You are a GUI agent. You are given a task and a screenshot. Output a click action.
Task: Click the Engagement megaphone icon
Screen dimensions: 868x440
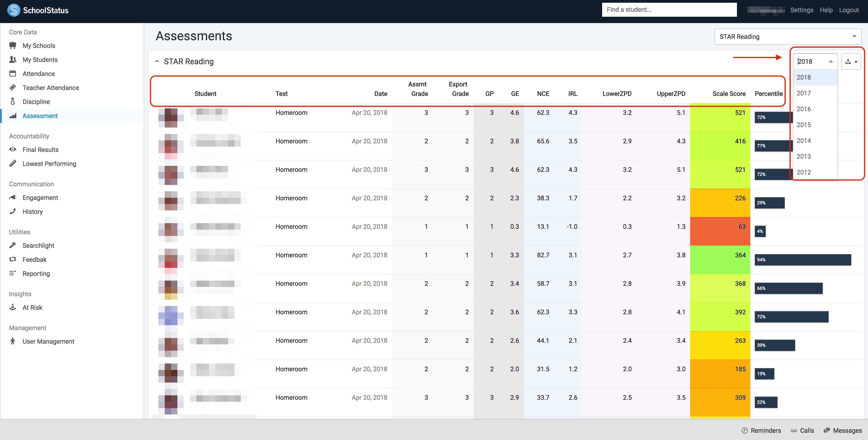click(13, 197)
